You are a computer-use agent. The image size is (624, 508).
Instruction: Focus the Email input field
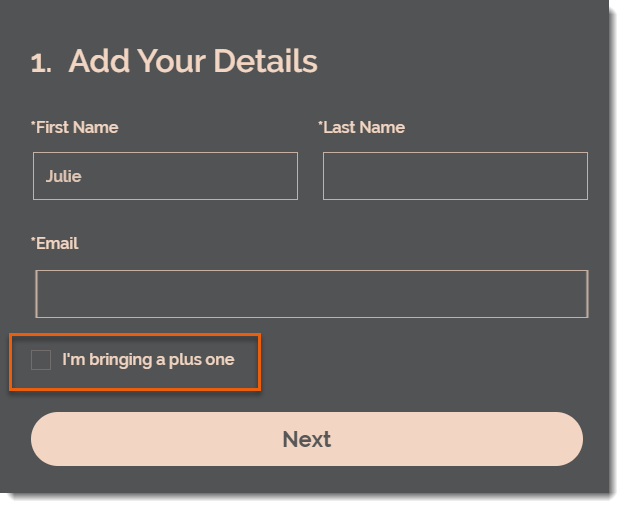pos(312,294)
